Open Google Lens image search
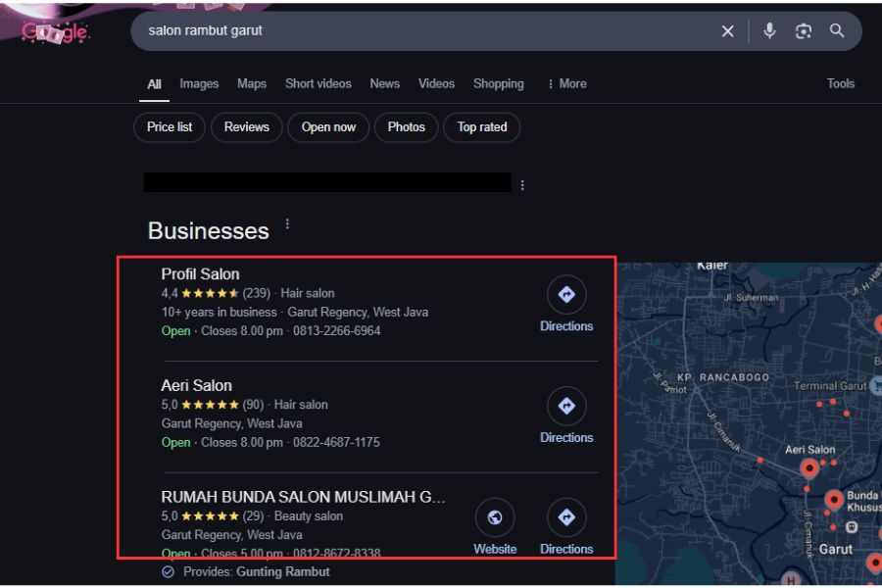Screen dimensions: 882x588 pos(804,31)
